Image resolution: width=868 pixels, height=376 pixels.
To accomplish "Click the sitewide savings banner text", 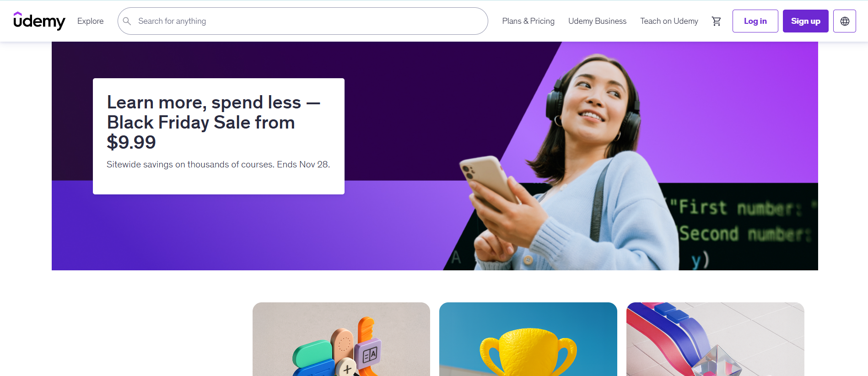I will (218, 164).
